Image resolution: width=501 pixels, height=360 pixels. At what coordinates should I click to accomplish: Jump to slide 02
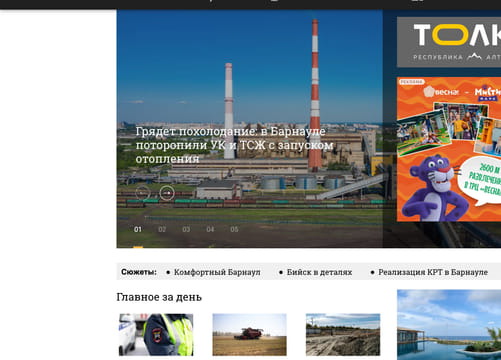162,229
